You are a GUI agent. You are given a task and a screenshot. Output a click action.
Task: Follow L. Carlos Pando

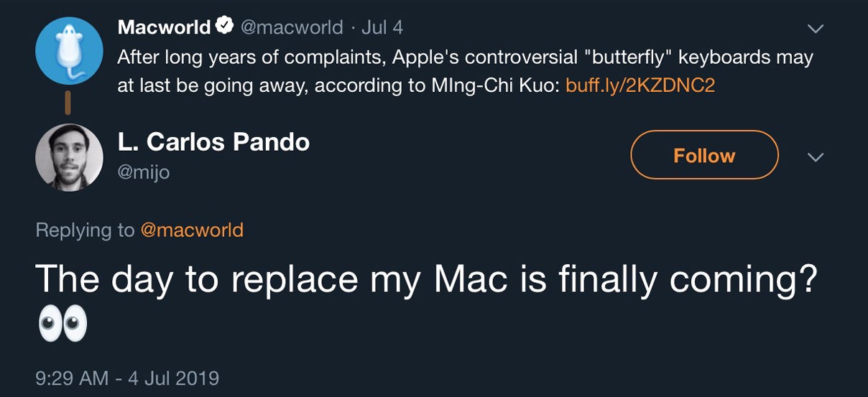[x=704, y=155]
